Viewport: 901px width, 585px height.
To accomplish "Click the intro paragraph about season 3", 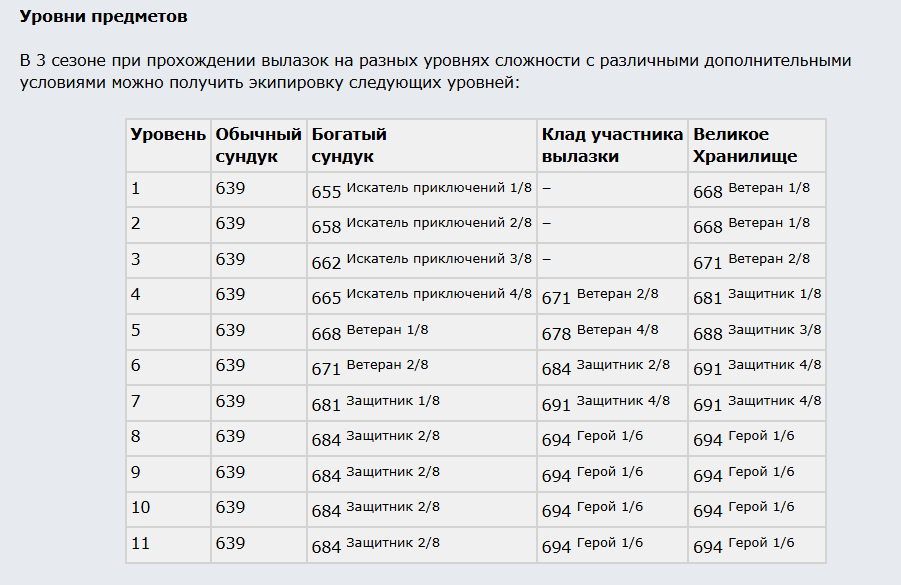I will [x=435, y=71].
